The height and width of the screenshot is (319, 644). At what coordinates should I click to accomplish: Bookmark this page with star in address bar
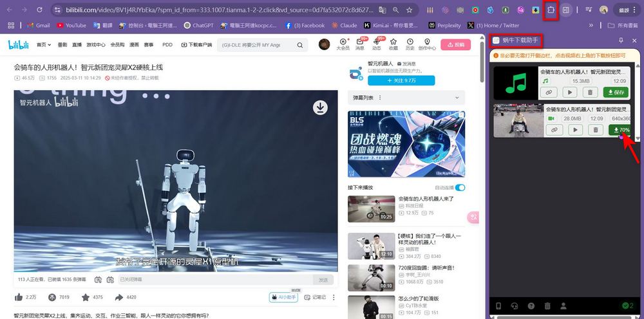pos(409,10)
